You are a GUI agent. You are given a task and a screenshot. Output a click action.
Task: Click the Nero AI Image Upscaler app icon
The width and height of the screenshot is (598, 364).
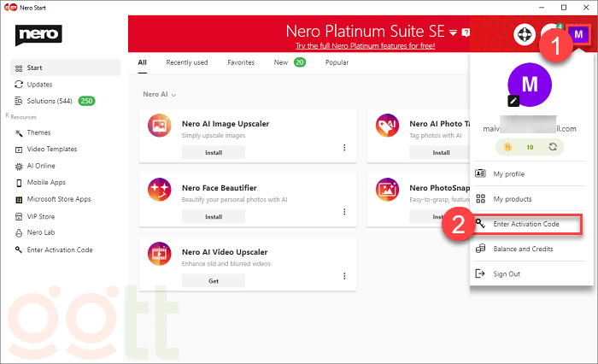pyautogui.click(x=159, y=128)
